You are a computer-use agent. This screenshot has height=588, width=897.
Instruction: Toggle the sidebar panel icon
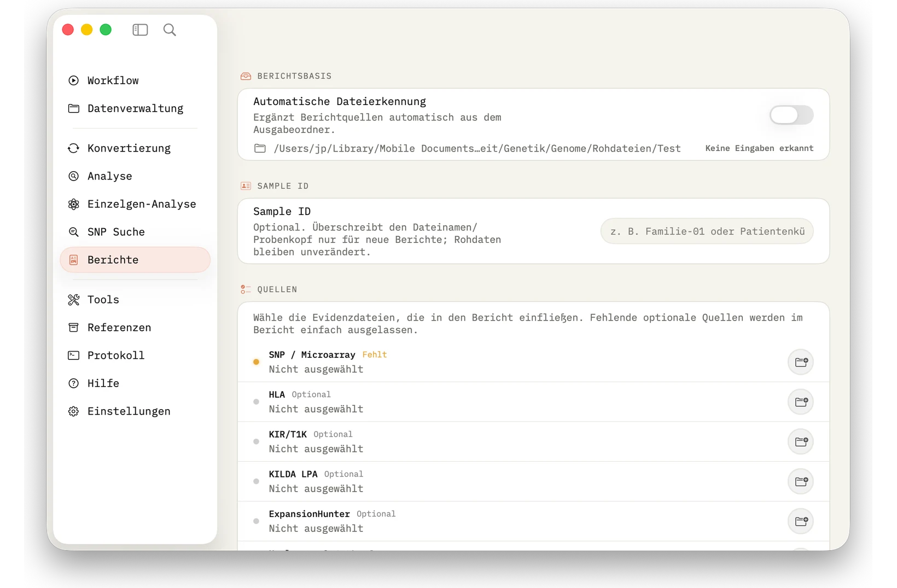point(140,30)
